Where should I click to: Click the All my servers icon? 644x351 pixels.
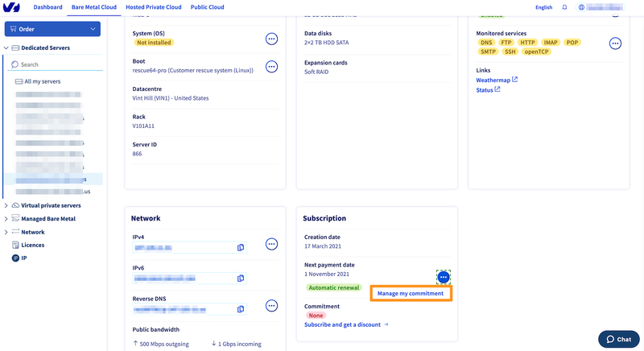19,81
